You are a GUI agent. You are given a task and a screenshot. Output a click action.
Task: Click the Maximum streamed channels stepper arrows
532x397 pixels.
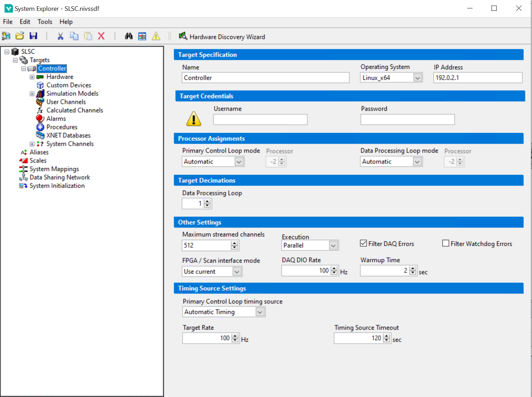(235, 245)
